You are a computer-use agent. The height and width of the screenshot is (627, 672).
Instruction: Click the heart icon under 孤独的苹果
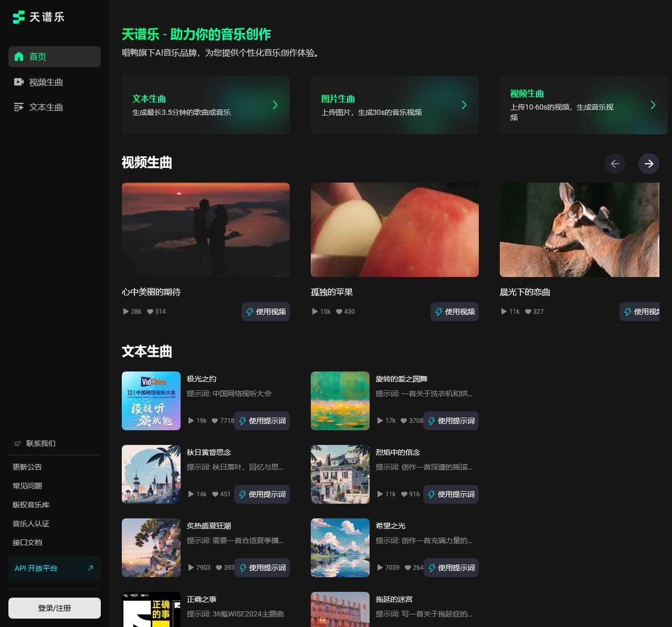pos(339,311)
